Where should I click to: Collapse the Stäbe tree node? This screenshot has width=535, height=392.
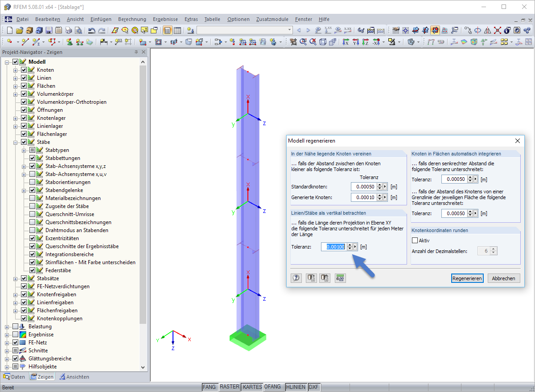pos(16,142)
